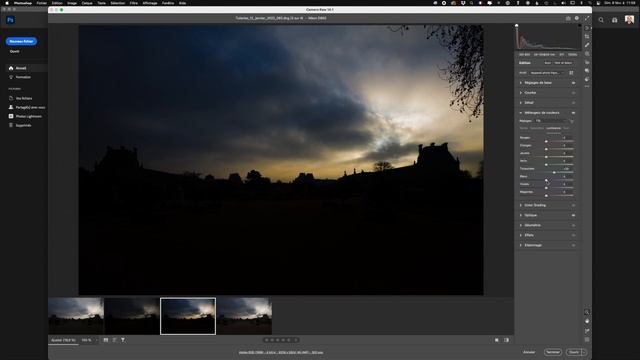640x360 pixels.
Task: Expand the Détail section
Action: (521, 103)
